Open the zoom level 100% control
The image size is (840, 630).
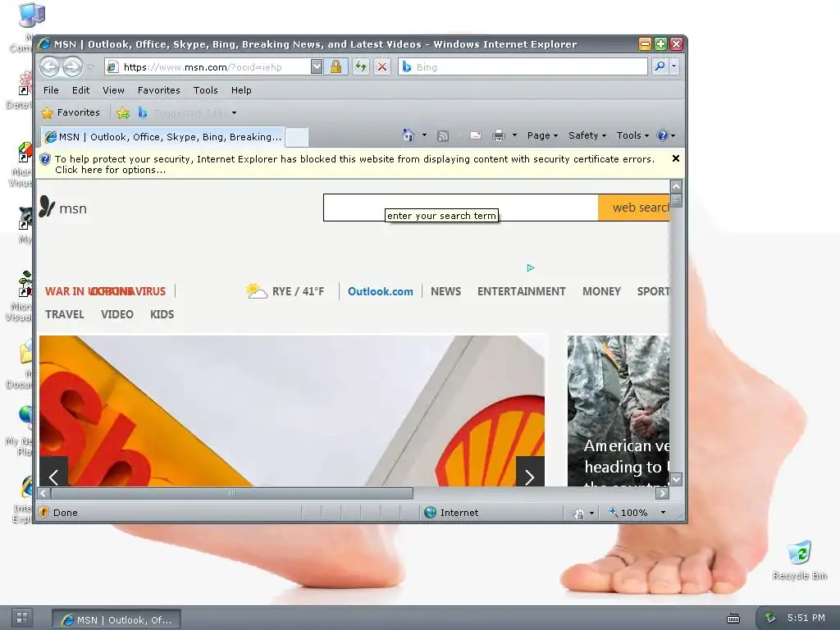point(638,512)
